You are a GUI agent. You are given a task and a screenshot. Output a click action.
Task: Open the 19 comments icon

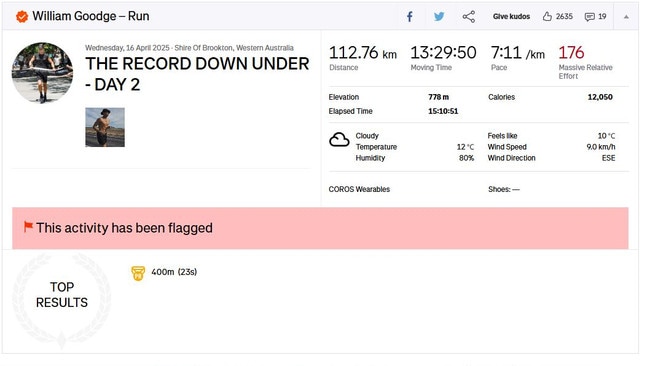(x=596, y=17)
